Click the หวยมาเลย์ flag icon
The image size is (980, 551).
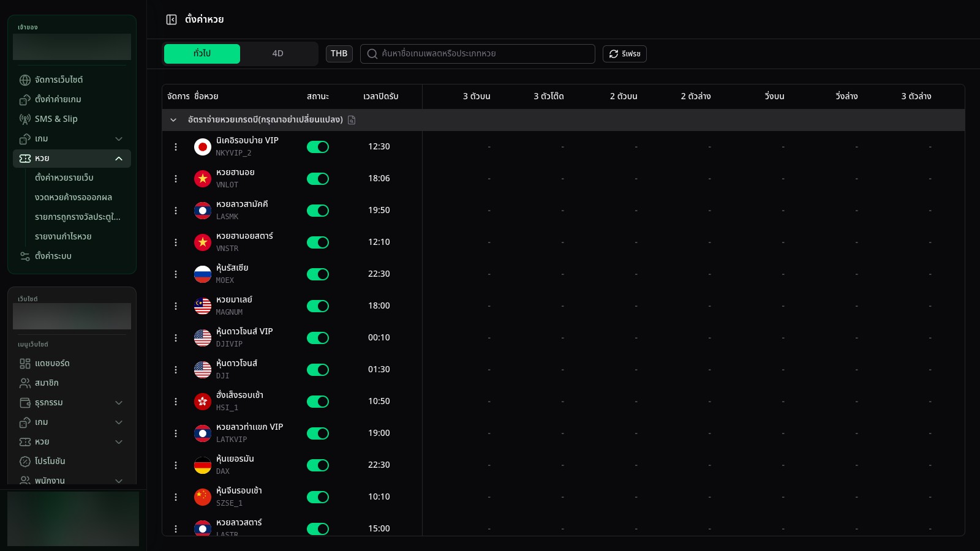[203, 306]
